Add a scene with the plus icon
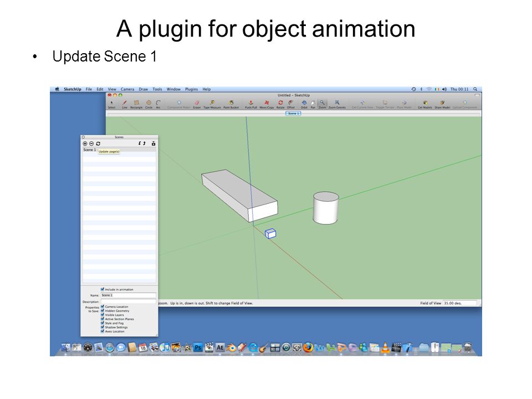The width and height of the screenshot is (532, 399). (85, 144)
